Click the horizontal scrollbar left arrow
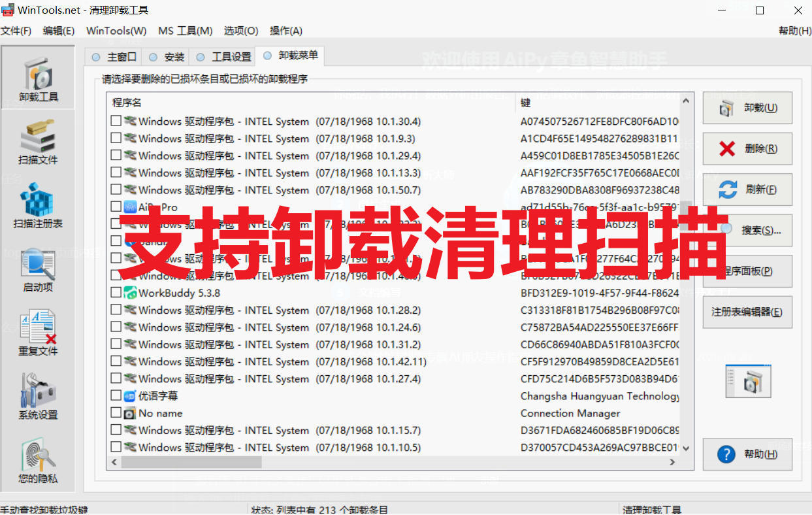 pos(114,462)
